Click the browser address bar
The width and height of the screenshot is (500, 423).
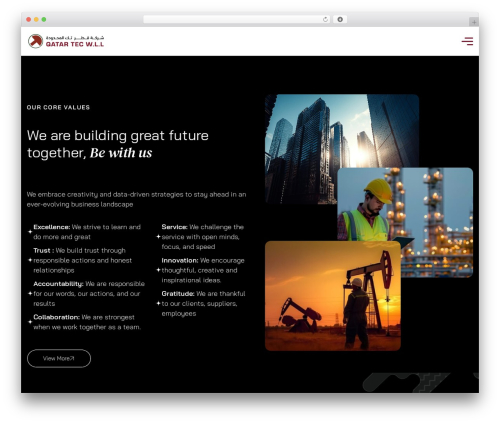click(x=237, y=20)
